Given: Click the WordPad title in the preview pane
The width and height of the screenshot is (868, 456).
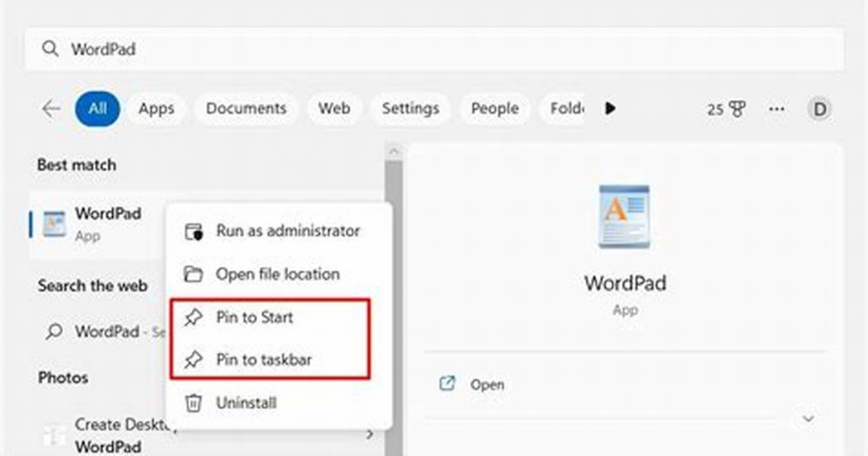Looking at the screenshot, I should tap(625, 283).
